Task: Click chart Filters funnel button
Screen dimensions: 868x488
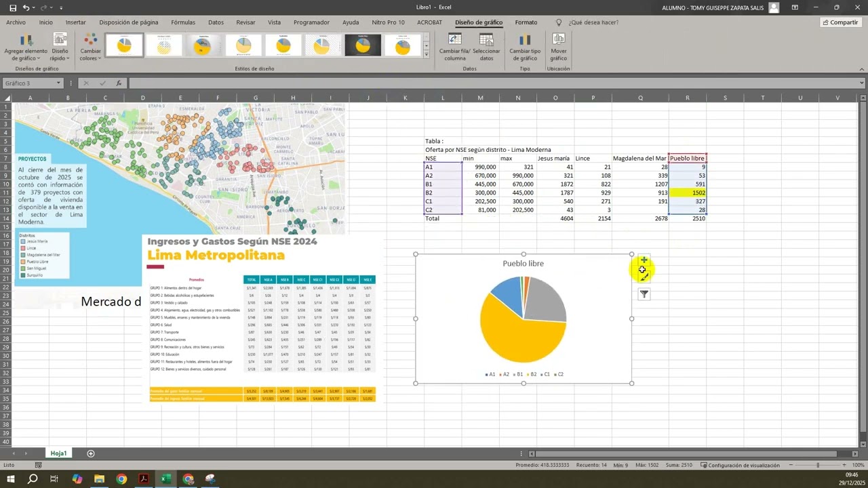Action: pyautogui.click(x=644, y=294)
